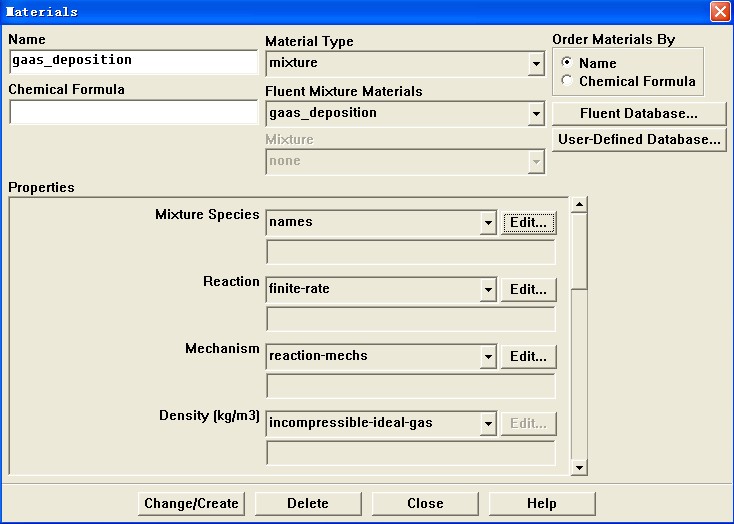This screenshot has height=524, width=734.
Task: Click the Delete button
Action: coord(308,503)
